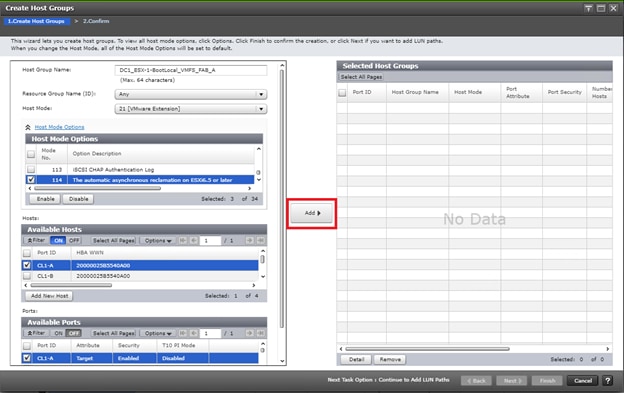Image resolution: width=624 pixels, height=393 pixels.
Task: Click scroll-down arrow of the left wizard pane
Action: click(282, 361)
